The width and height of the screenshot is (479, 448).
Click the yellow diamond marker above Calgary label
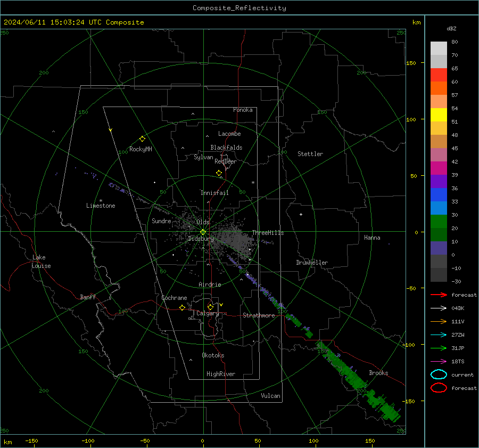point(210,307)
